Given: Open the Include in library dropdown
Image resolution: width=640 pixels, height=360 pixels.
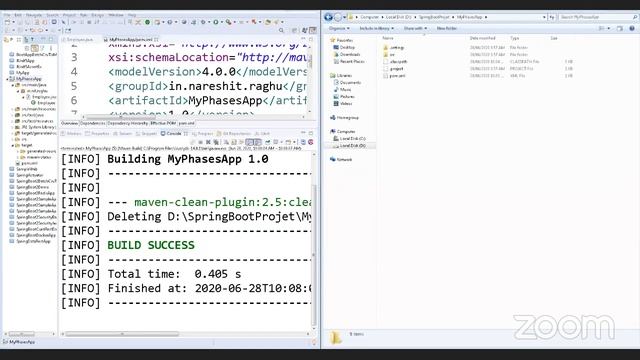Looking at the screenshot, I should pos(376,29).
